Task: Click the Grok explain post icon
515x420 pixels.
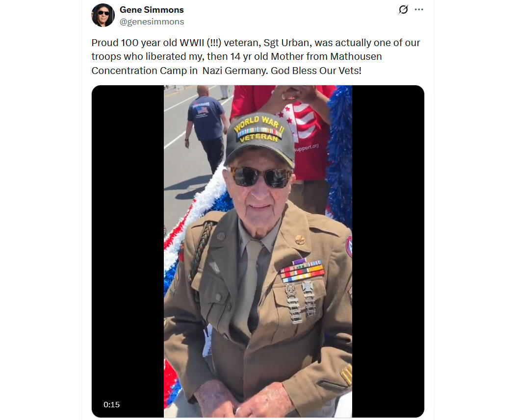Action: (403, 9)
